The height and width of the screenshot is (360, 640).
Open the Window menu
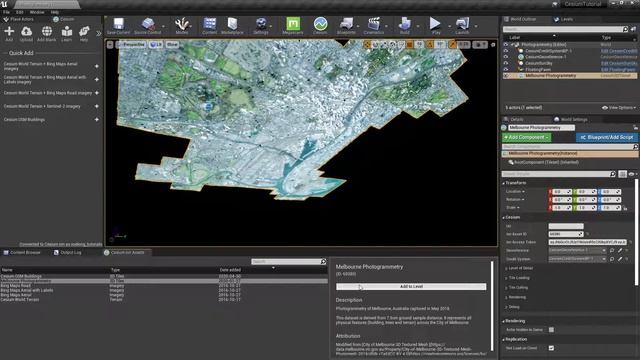click(37, 12)
